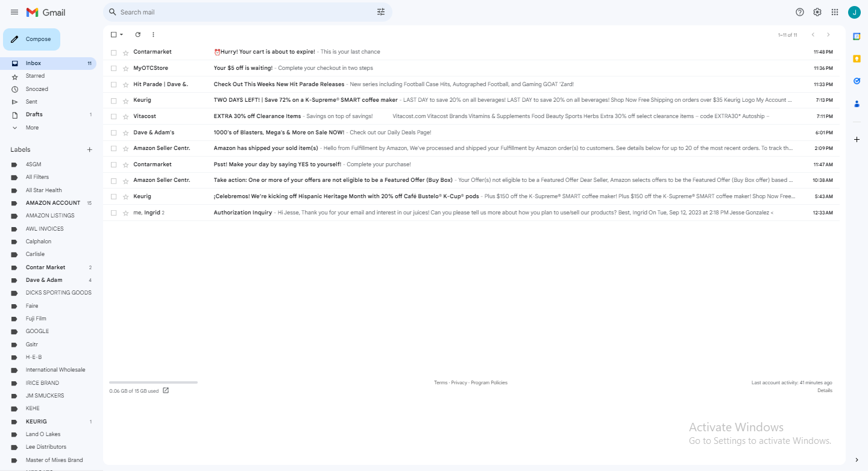This screenshot has height=471, width=868.
Task: Open Google Keep side panel
Action: coord(857,58)
